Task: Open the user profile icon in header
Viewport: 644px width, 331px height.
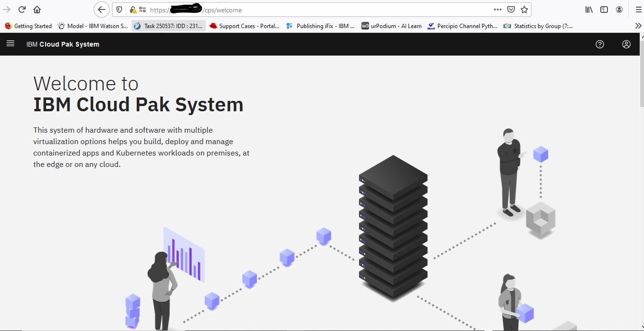Action: pyautogui.click(x=626, y=44)
